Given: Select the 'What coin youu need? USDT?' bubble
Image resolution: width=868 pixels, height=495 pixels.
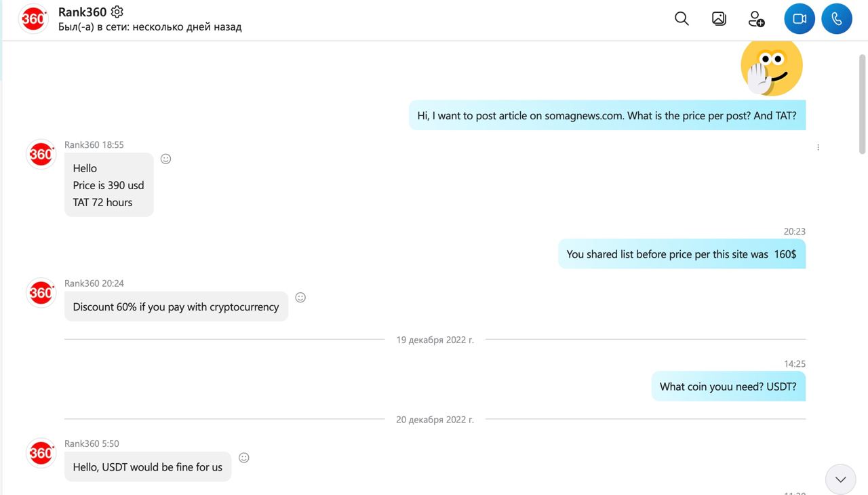Looking at the screenshot, I should pos(728,387).
